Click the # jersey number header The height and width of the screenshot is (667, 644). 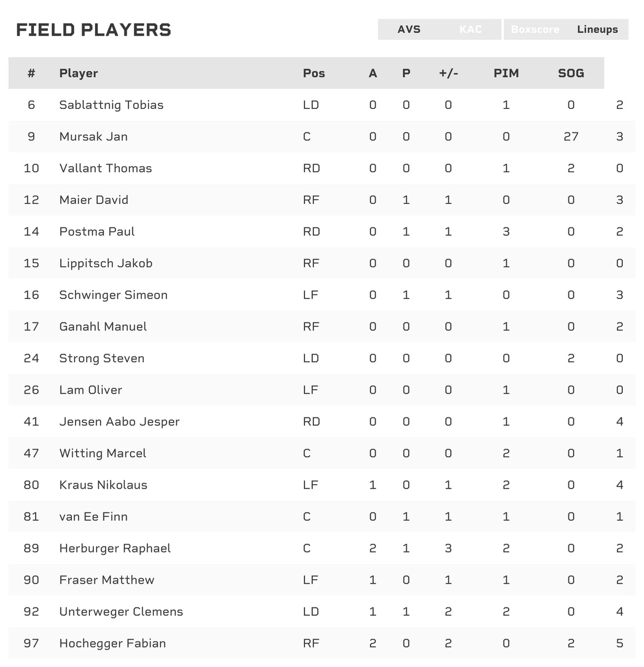pyautogui.click(x=31, y=73)
